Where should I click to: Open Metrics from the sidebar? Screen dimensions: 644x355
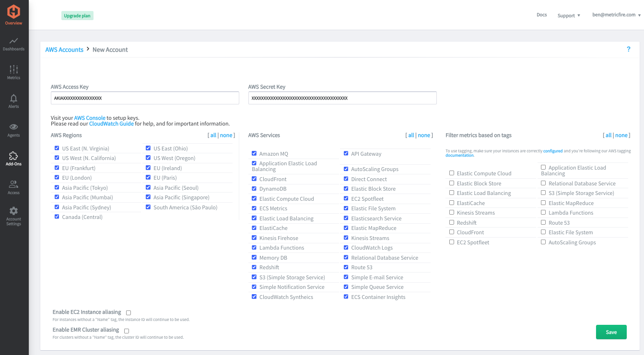(x=14, y=72)
